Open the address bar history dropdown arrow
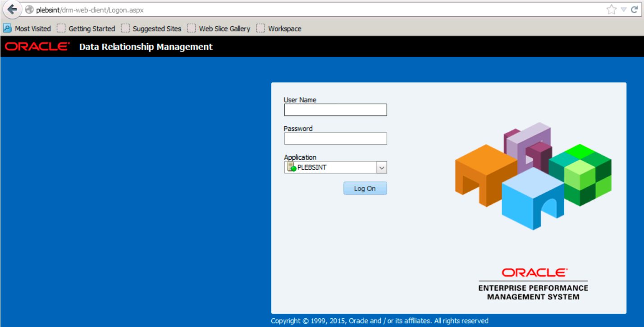 point(623,9)
